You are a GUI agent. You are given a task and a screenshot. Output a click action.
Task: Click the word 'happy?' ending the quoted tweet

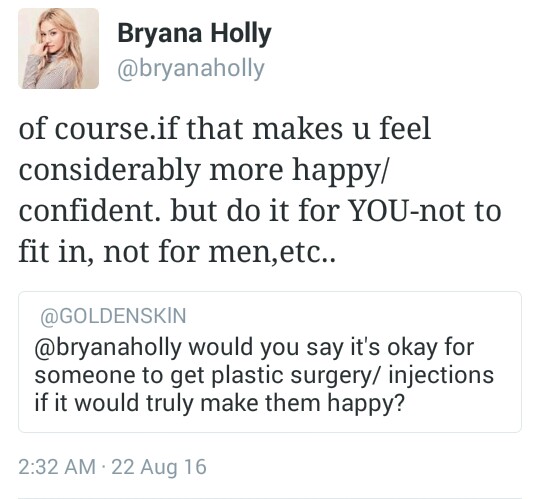[x=365, y=404]
